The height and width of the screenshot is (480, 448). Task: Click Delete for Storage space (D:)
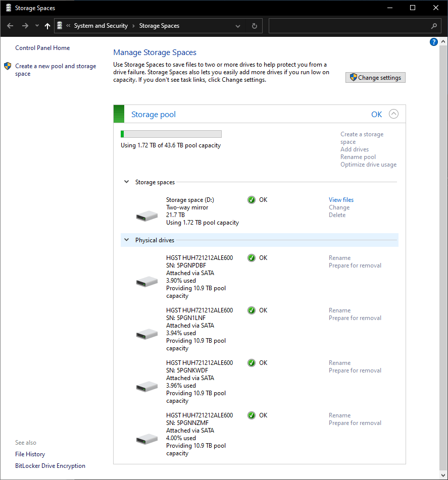pyautogui.click(x=337, y=215)
